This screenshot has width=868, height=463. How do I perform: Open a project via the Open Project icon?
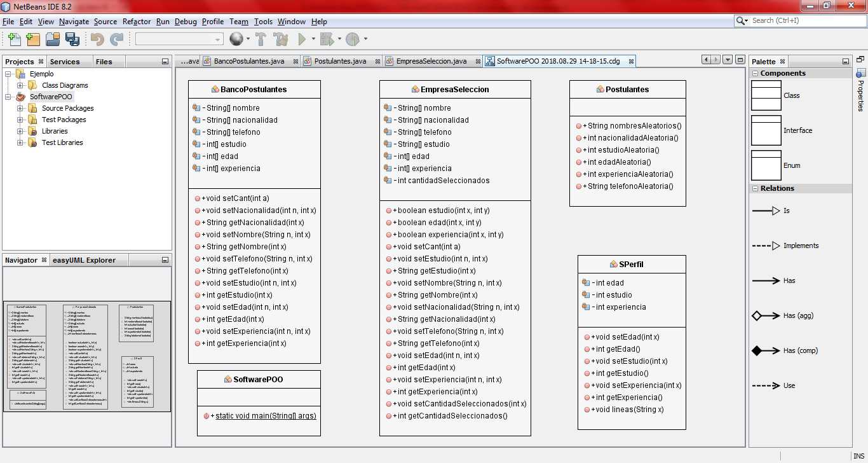click(53, 39)
